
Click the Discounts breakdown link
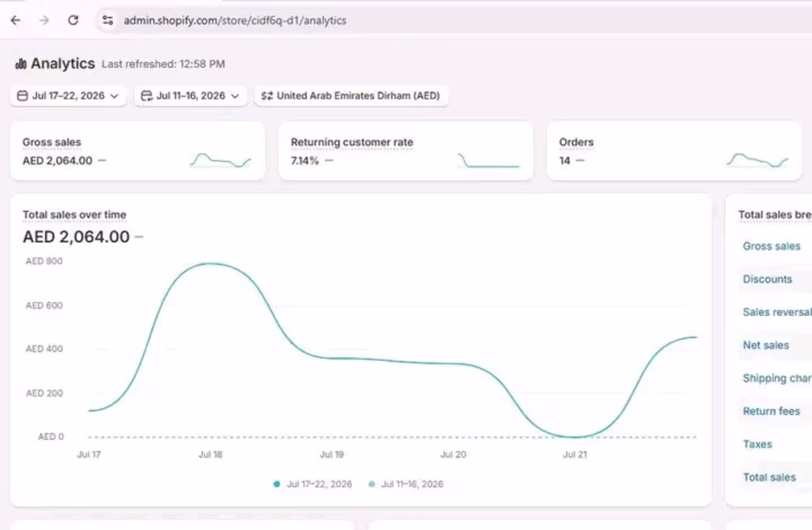(767, 279)
